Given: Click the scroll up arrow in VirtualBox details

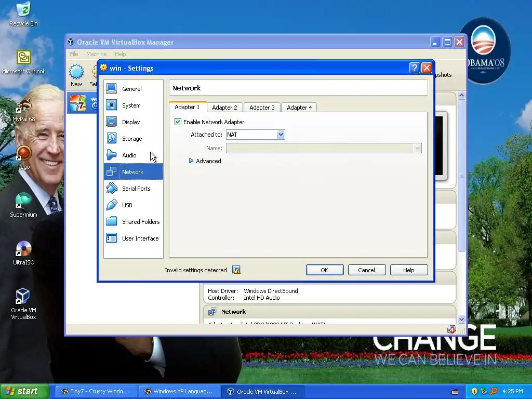Looking at the screenshot, I should tap(461, 96).
